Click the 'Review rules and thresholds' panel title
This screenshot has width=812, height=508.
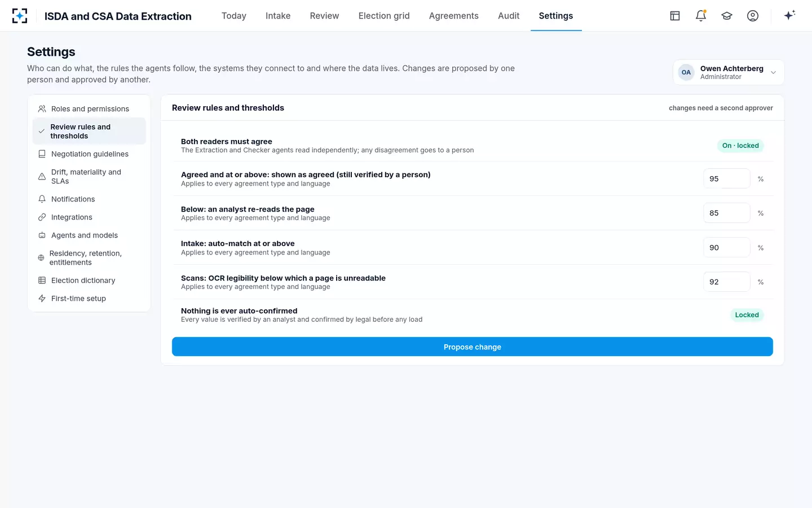point(228,108)
